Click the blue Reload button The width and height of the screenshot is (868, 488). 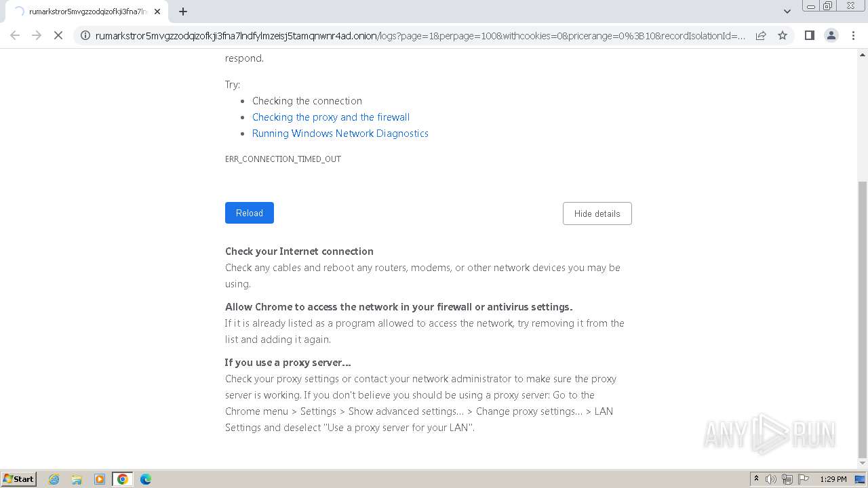pos(250,213)
